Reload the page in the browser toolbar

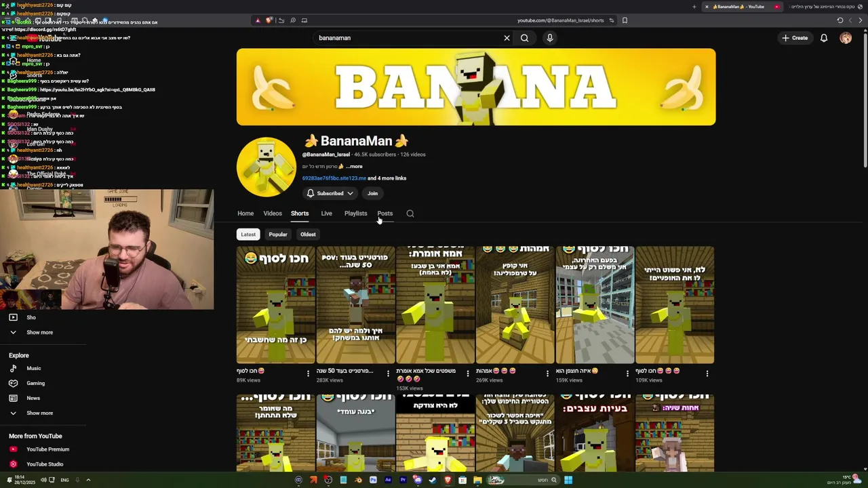coord(840,20)
